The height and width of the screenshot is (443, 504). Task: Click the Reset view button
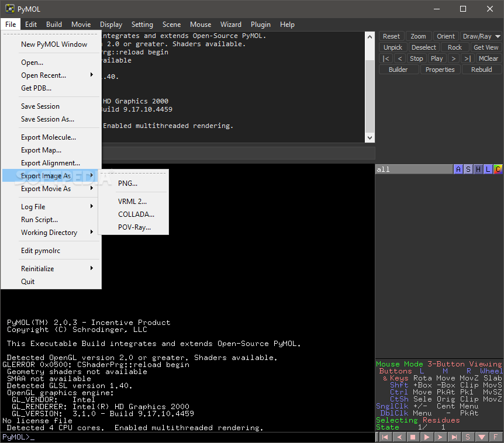pyautogui.click(x=391, y=36)
